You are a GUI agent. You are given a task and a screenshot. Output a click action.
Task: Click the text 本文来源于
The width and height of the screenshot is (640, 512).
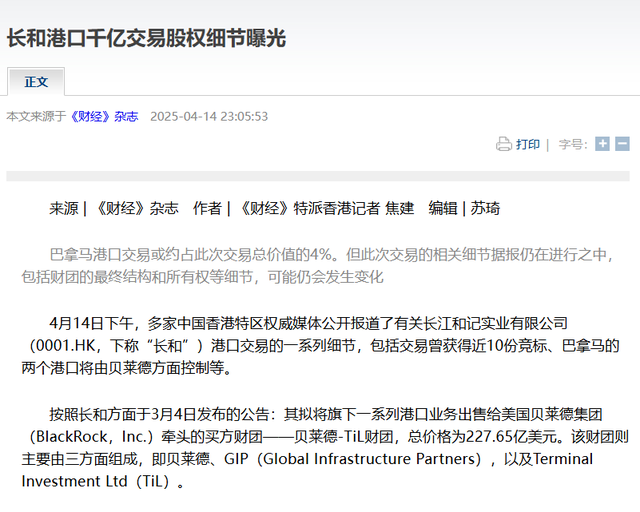pos(36,117)
